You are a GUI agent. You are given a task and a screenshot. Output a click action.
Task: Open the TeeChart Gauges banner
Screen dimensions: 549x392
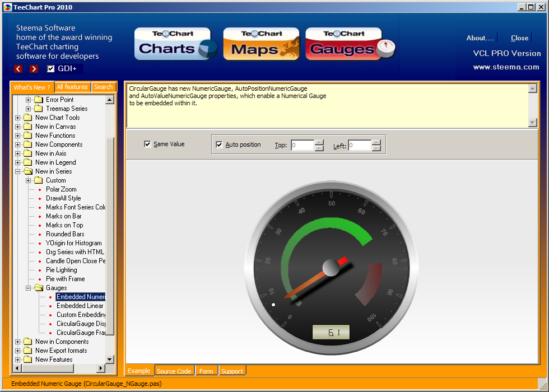[350, 44]
